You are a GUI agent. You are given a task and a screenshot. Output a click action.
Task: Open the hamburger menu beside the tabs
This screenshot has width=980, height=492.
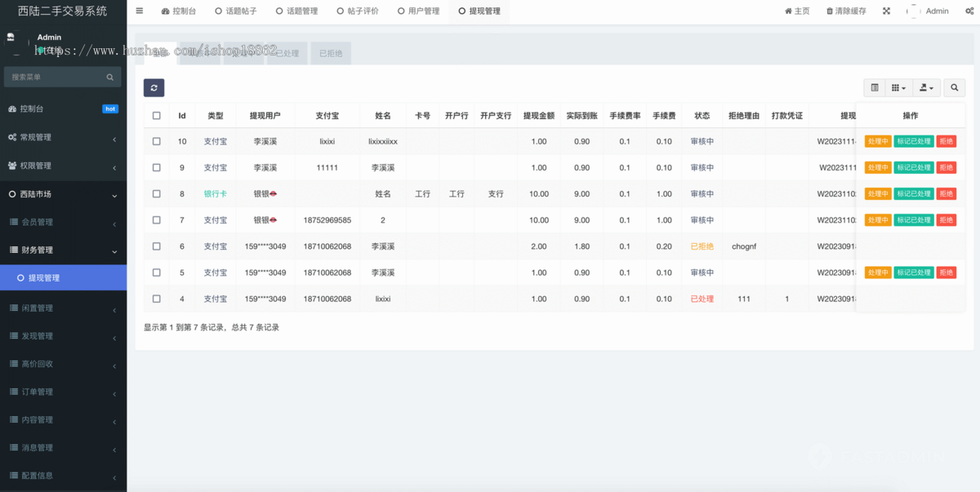tap(138, 11)
